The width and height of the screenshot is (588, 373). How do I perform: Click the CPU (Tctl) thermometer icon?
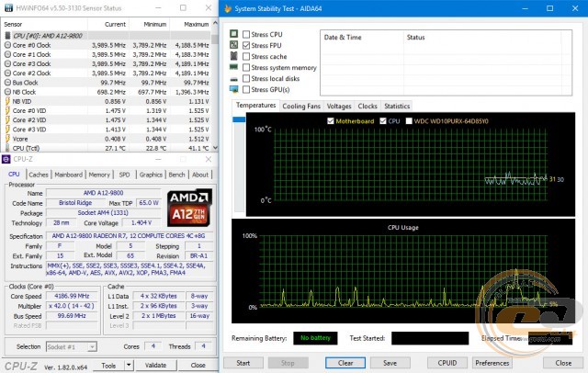click(x=7, y=148)
